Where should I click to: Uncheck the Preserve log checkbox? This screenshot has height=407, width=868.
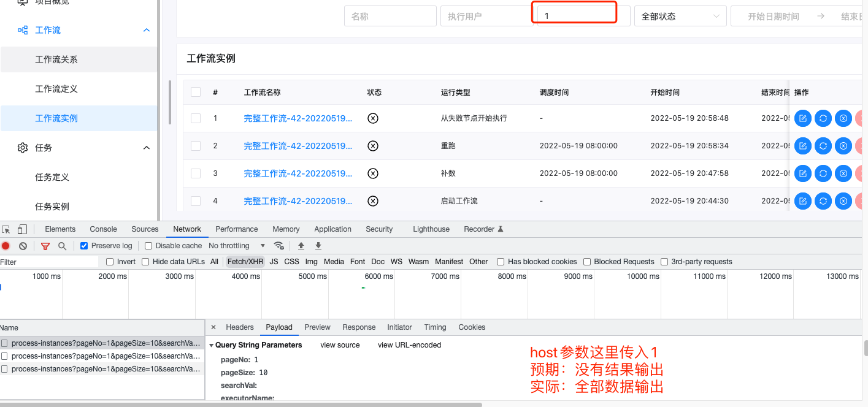(83, 245)
